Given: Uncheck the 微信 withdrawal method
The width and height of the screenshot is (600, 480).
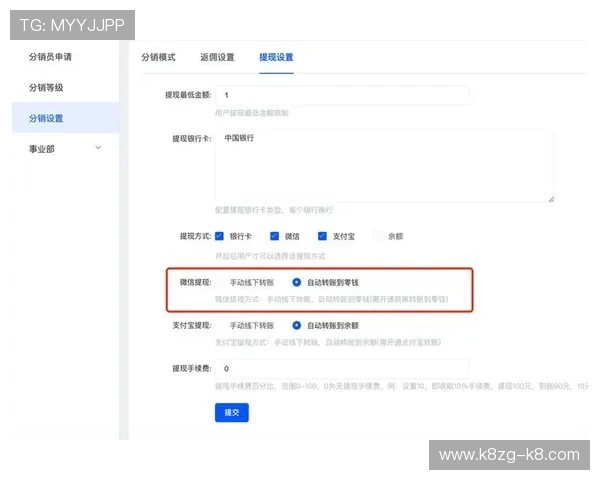Looking at the screenshot, I should tap(274, 236).
